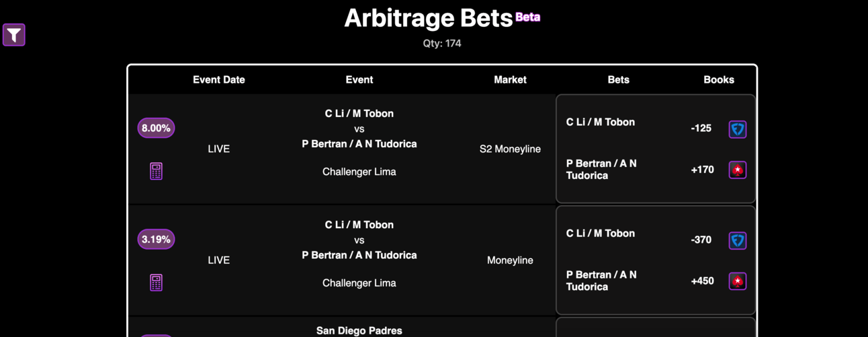Click PokerStars book icon beside +170 odds
This screenshot has width=868, height=337.
[738, 170]
